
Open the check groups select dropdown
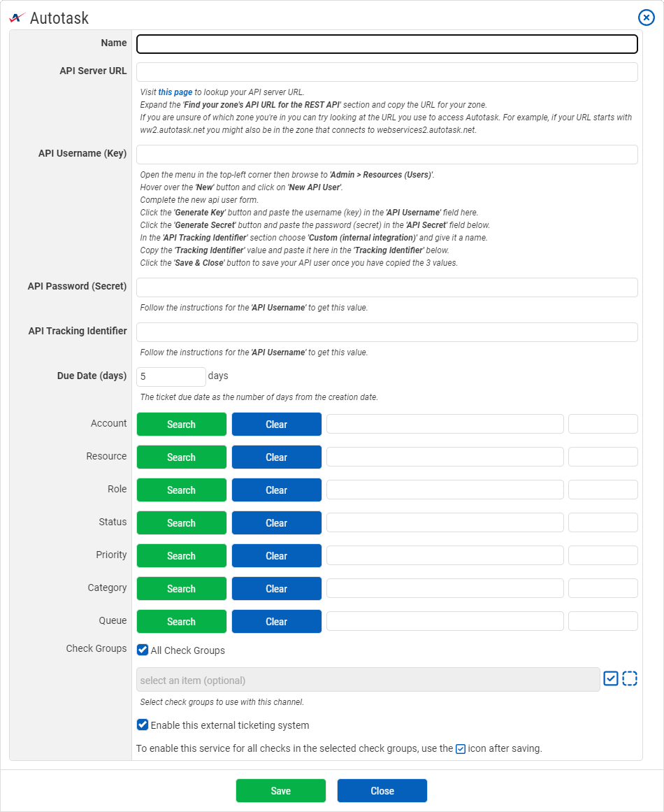coord(368,680)
